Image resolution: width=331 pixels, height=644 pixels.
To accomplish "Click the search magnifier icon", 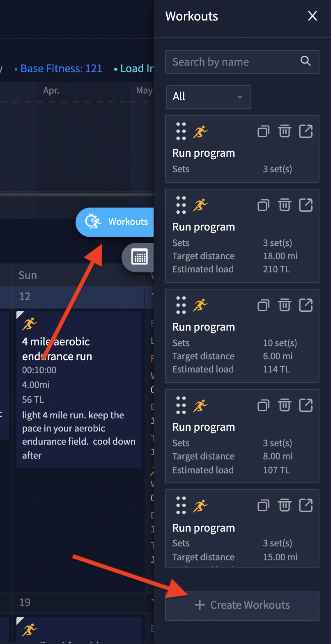I will pos(306,62).
